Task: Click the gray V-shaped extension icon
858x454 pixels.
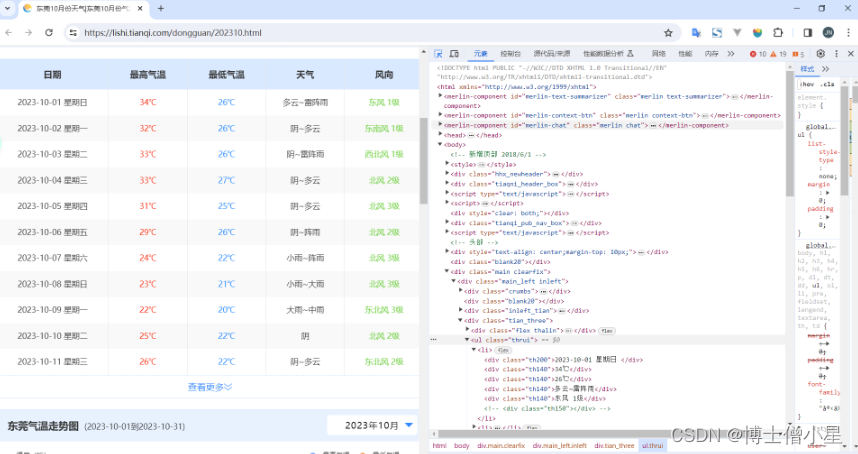Action: tap(737, 33)
